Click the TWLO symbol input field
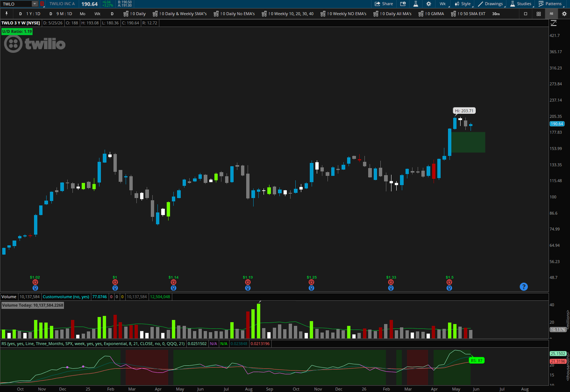The height and width of the screenshot is (392, 570). click(x=17, y=4)
